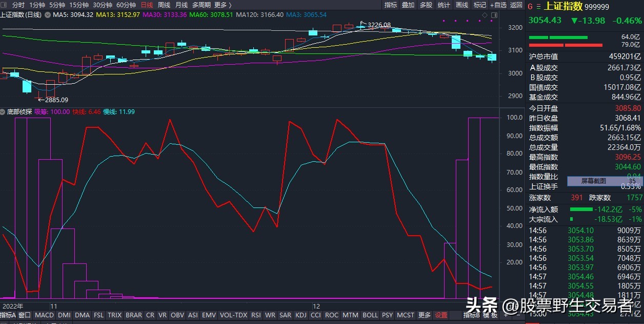The width and height of the screenshot is (644, 324).
Task: Click the 画线 drawing tool button
Action: [461, 5]
